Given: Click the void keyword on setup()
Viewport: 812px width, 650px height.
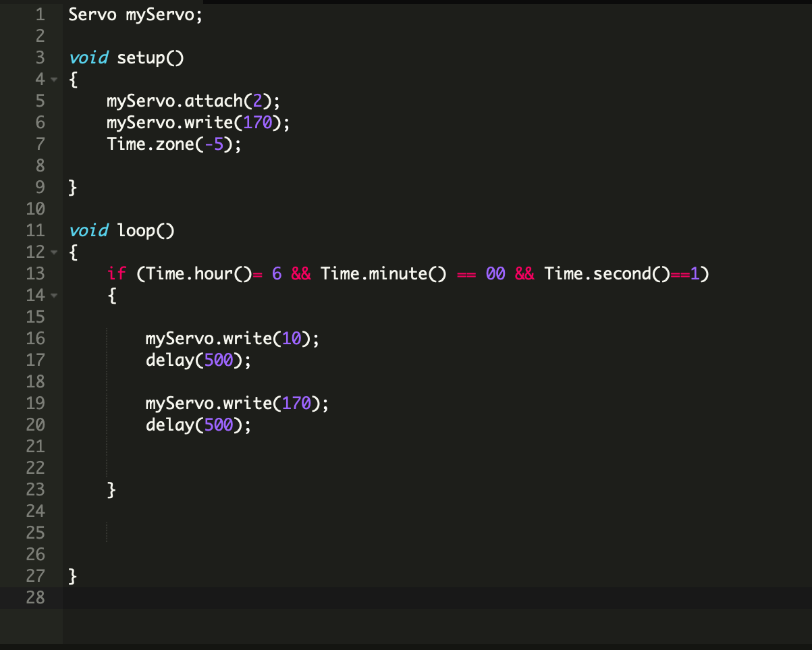Looking at the screenshot, I should pos(88,57).
